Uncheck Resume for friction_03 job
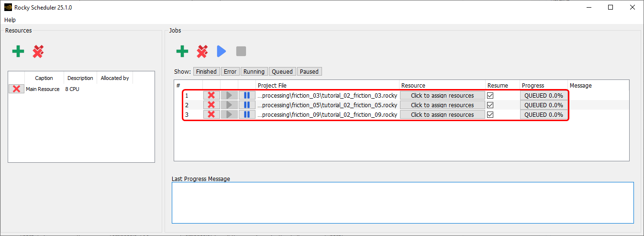The width and height of the screenshot is (644, 236). pyautogui.click(x=490, y=95)
